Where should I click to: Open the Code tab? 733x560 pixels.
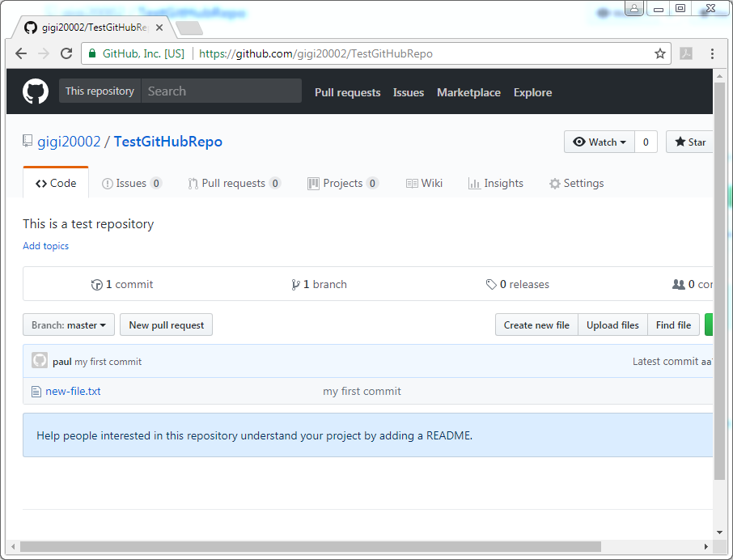(x=56, y=183)
